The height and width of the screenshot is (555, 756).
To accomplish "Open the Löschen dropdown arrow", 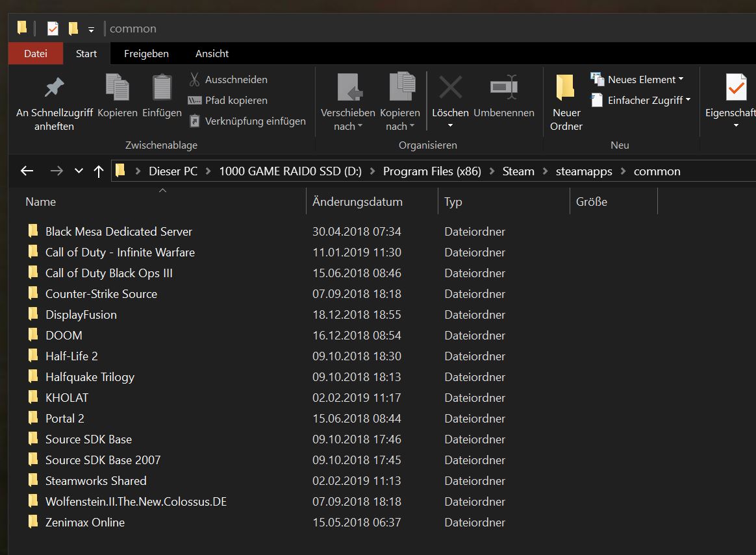I will tap(450, 126).
